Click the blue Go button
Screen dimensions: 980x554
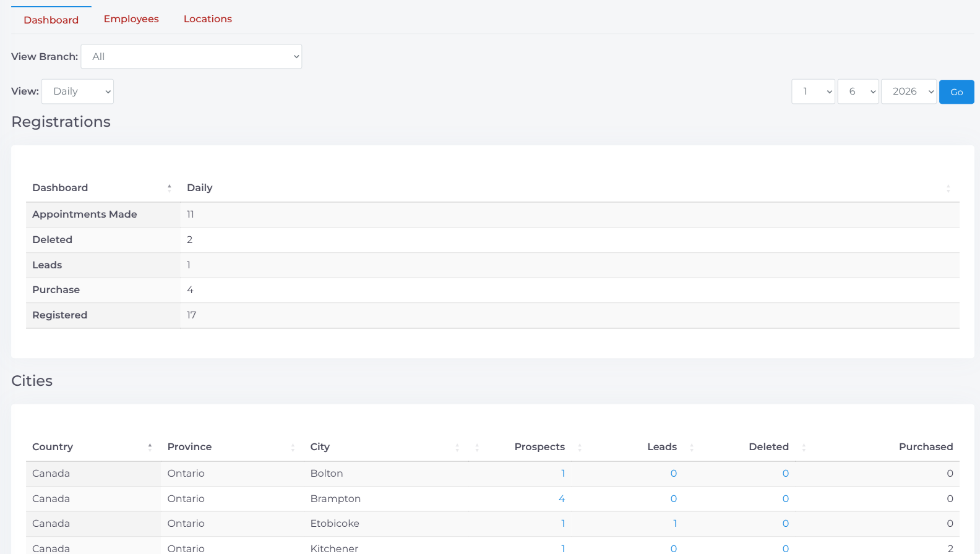pos(956,92)
